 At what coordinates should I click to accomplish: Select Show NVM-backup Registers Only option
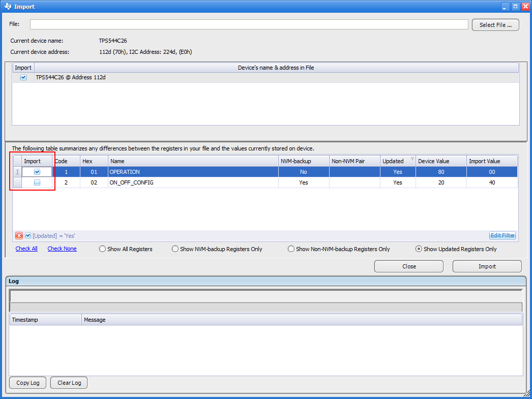[x=175, y=249]
